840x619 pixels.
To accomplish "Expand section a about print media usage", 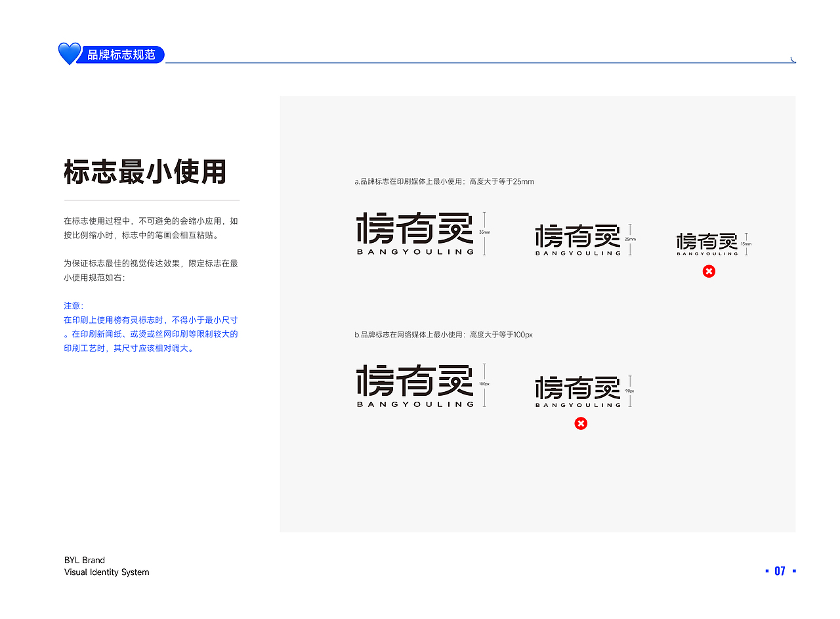I will [442, 181].
